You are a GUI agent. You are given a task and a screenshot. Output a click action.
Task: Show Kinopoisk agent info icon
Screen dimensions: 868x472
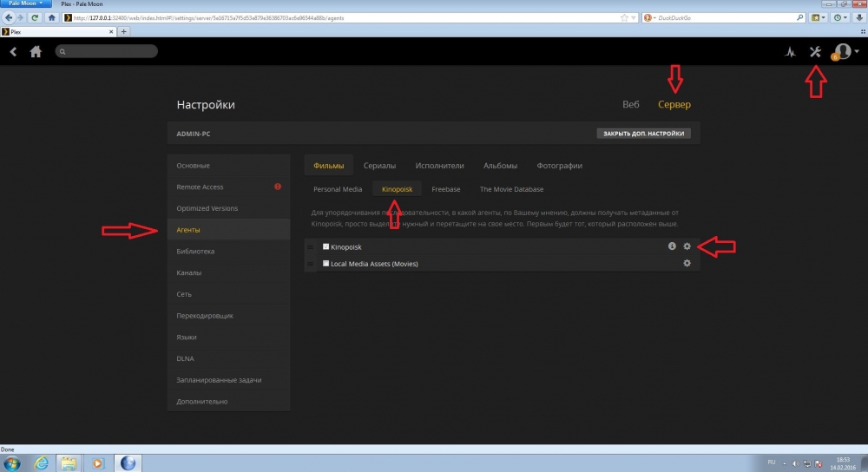pos(672,246)
